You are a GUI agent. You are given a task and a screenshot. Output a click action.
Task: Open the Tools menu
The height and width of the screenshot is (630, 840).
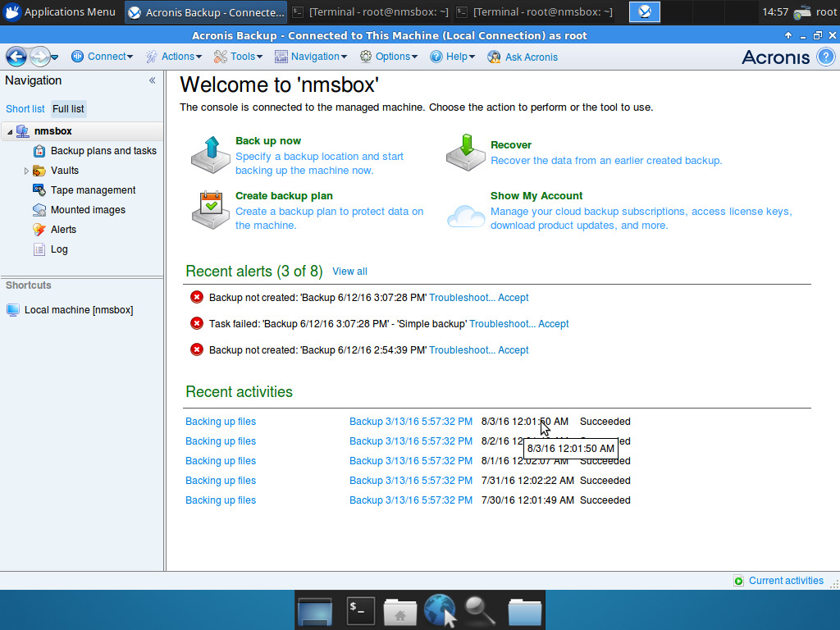click(x=238, y=57)
